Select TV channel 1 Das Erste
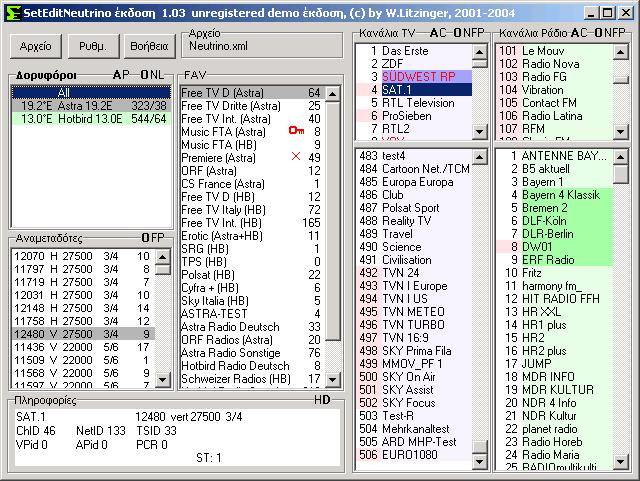The height and width of the screenshot is (481, 640). pyautogui.click(x=414, y=51)
